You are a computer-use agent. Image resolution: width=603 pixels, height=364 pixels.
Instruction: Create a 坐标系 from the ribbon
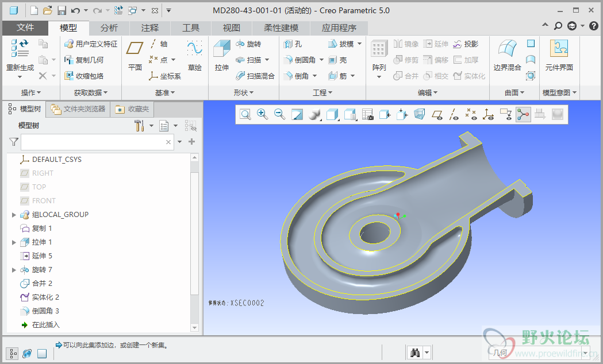(165, 76)
